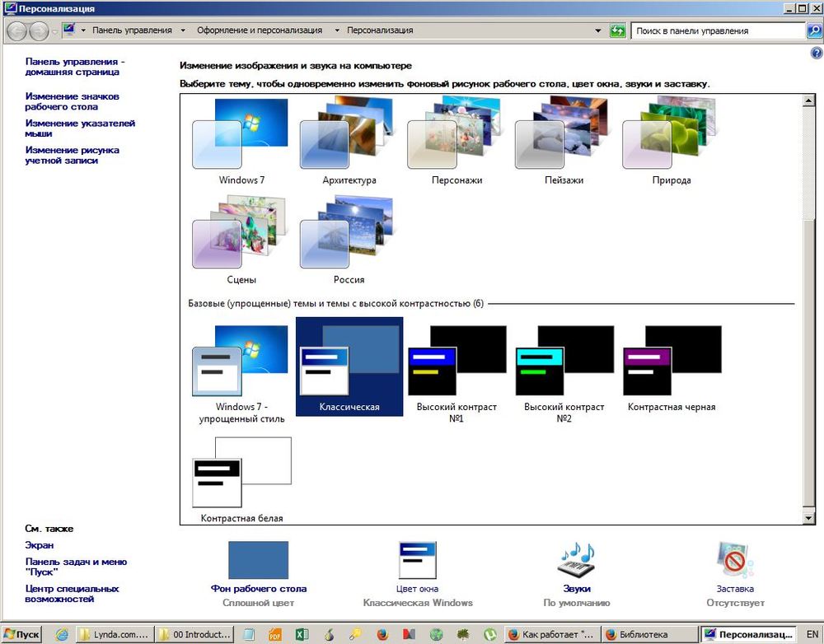
Task: Open uTorrent from the taskbar
Action: pyautogui.click(x=489, y=635)
